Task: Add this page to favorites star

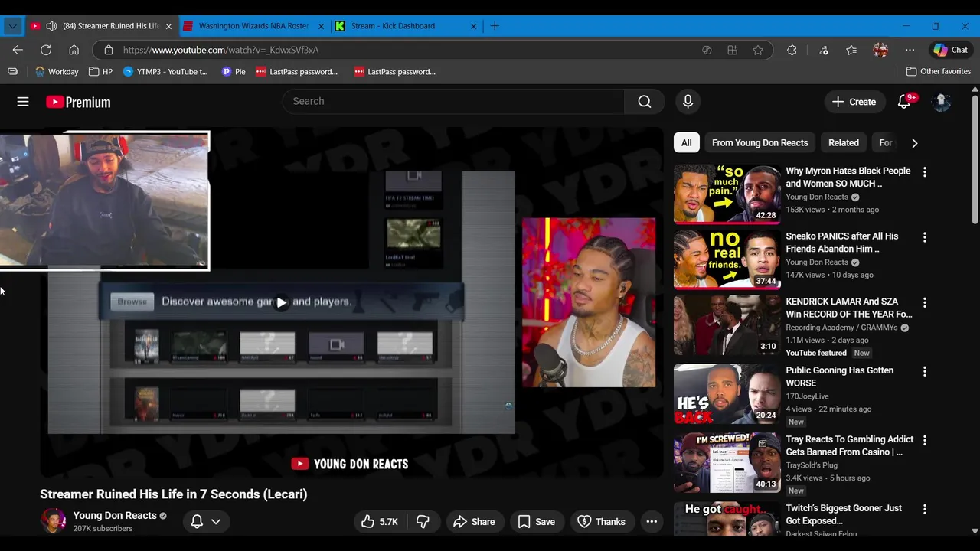Action: point(758,50)
